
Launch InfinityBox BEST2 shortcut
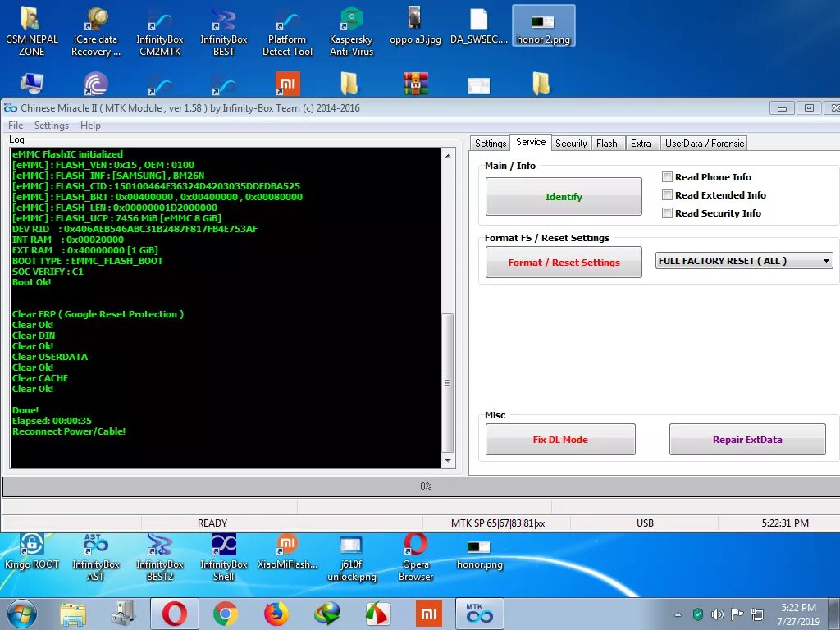pyautogui.click(x=160, y=557)
